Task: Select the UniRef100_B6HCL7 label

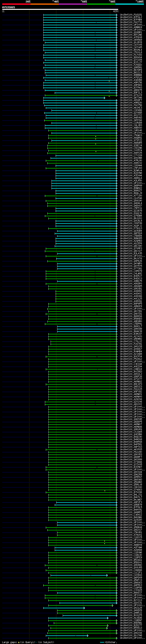Action: pos(131,326)
